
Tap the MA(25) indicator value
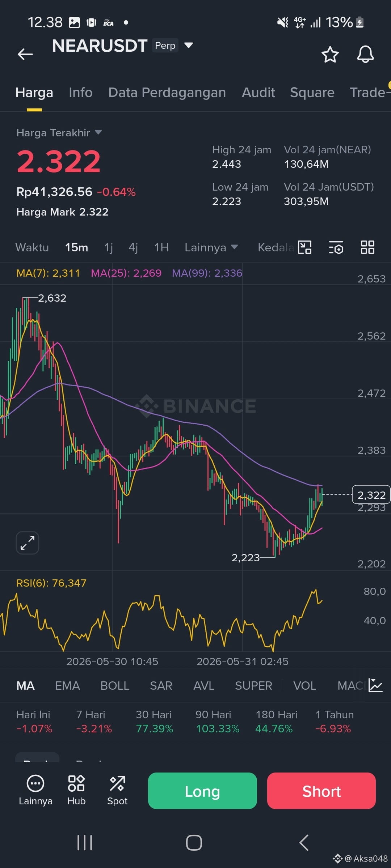coord(126,273)
